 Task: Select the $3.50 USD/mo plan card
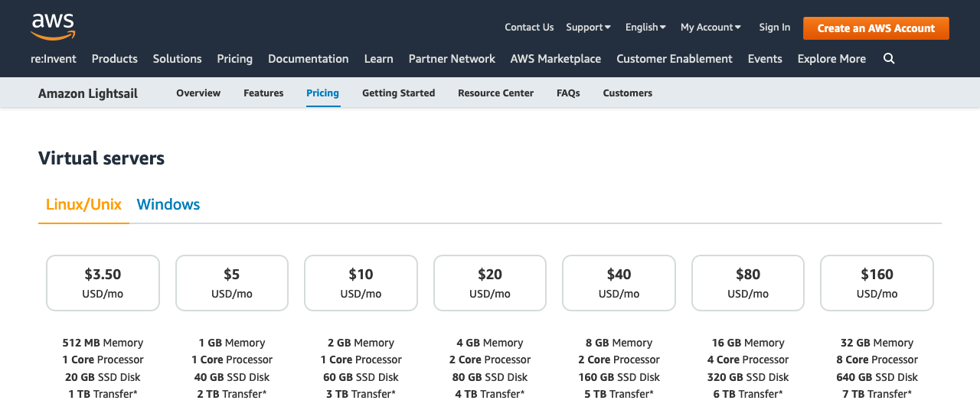pyautogui.click(x=103, y=283)
